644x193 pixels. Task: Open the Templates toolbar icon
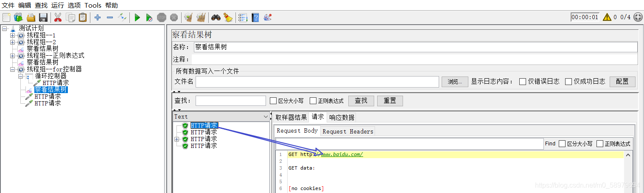point(18,17)
